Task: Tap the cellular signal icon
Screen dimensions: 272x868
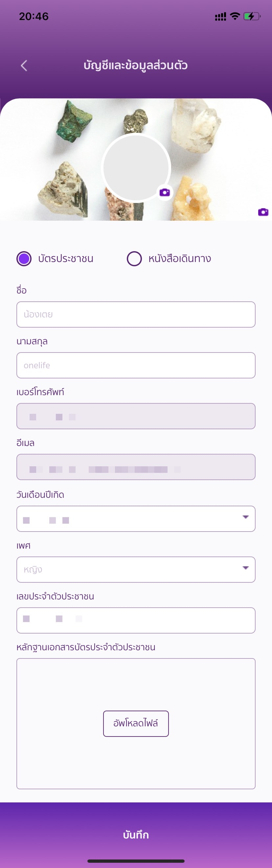Action: (220, 17)
